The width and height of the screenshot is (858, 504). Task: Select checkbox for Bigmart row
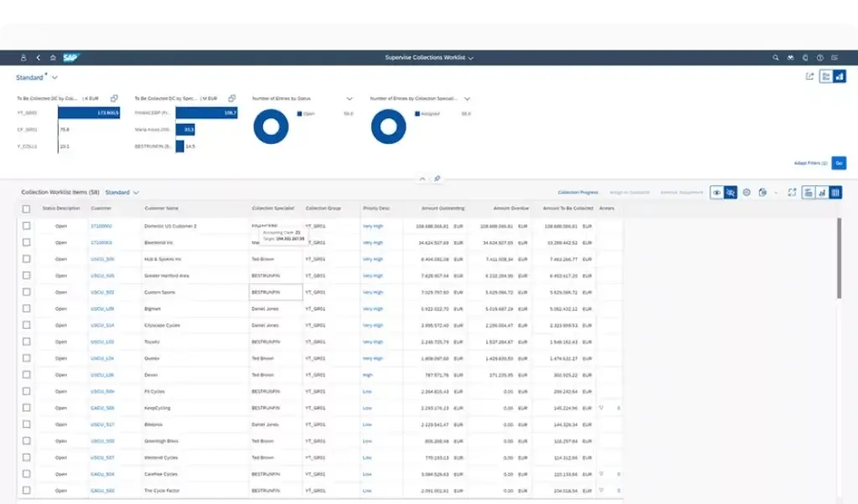(26, 308)
